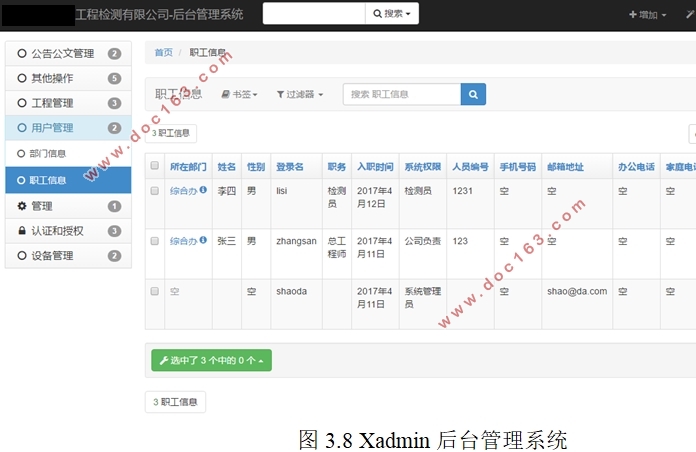
Task: Focus the 搜索 职工信息 search field
Action: [x=402, y=94]
